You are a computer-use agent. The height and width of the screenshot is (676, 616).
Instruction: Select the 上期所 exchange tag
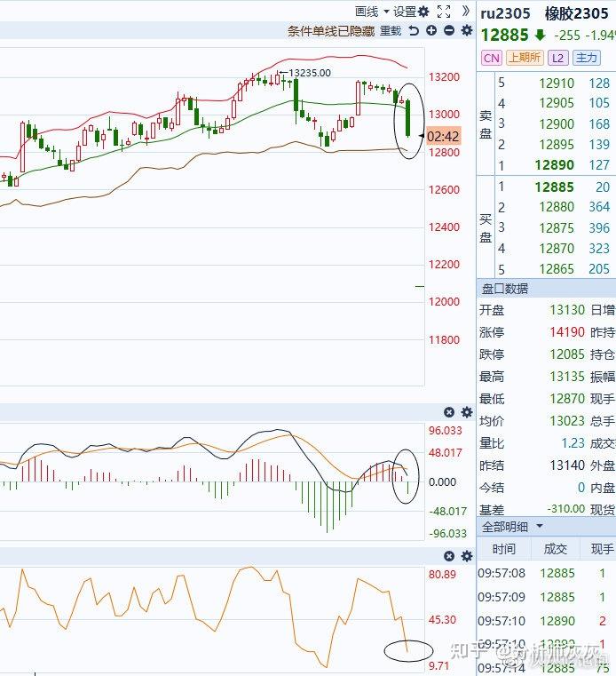(525, 58)
